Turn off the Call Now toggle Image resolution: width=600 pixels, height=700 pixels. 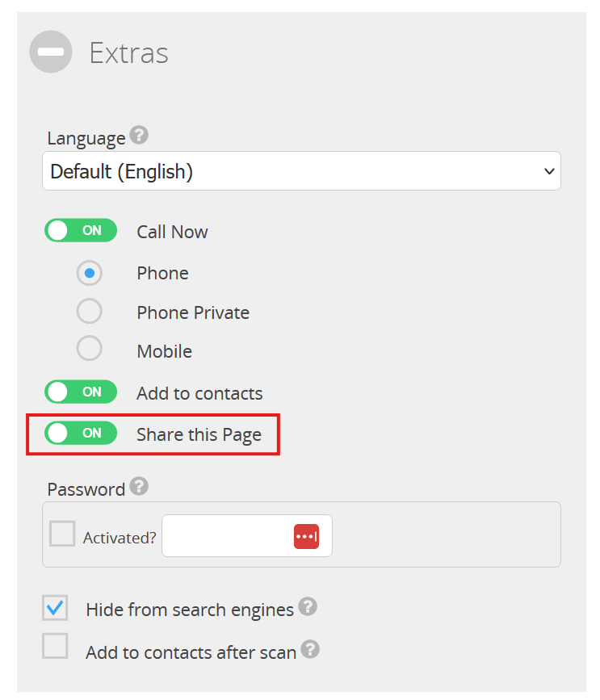pyautogui.click(x=81, y=230)
